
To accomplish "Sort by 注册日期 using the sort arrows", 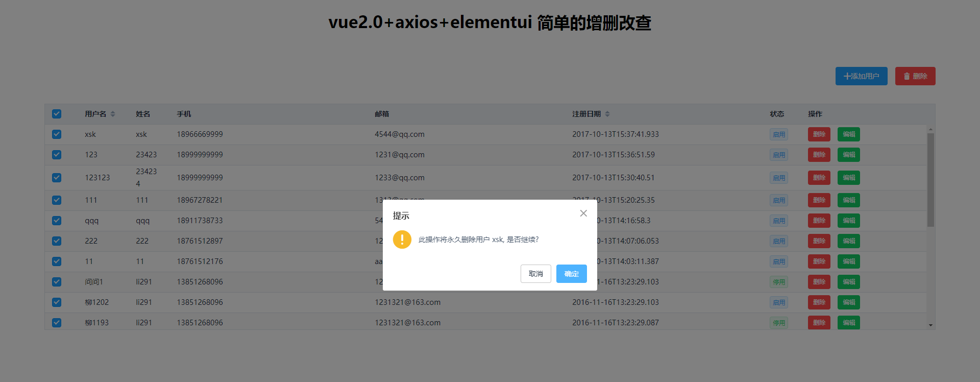I will point(607,114).
